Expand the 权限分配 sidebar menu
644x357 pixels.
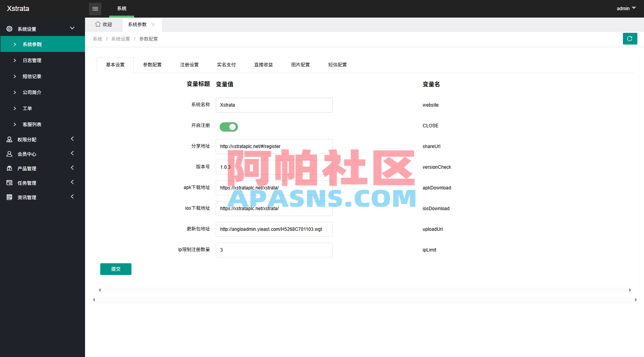[x=72, y=139]
